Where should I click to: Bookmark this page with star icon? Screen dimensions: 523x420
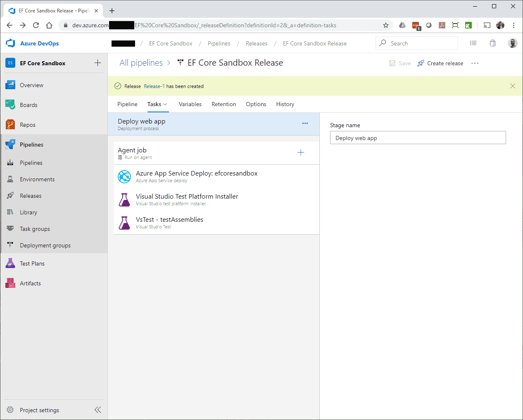click(x=386, y=25)
